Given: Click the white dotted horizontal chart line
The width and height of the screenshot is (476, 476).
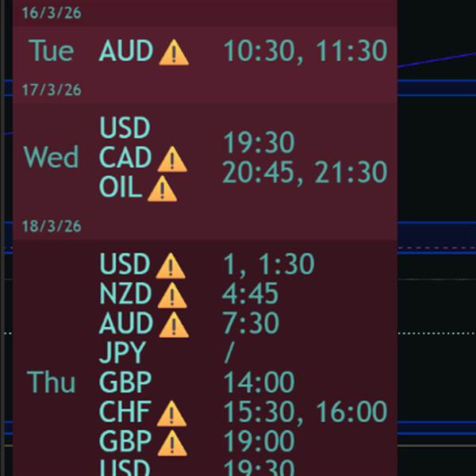Looking at the screenshot, I should [x=436, y=333].
